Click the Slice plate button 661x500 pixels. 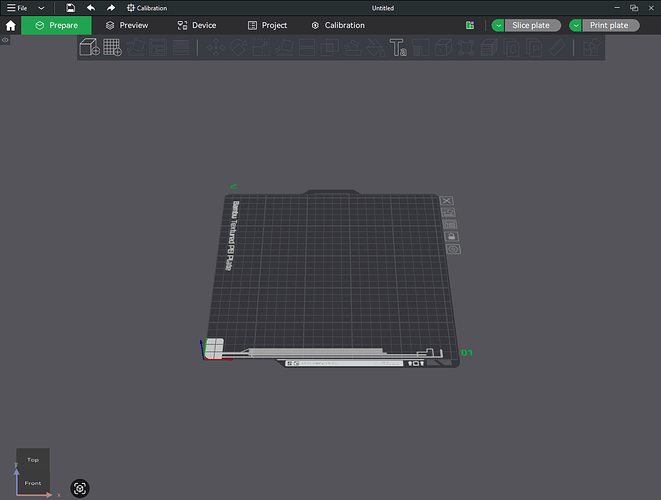533,25
